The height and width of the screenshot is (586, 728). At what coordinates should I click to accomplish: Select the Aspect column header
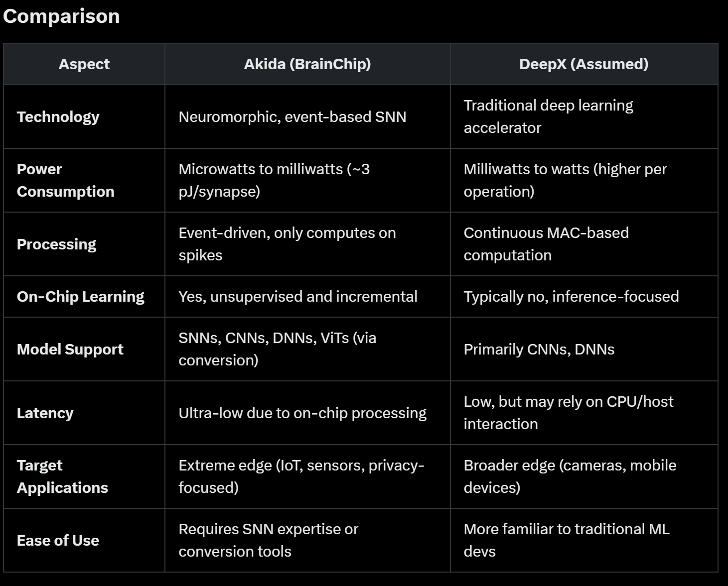point(84,64)
